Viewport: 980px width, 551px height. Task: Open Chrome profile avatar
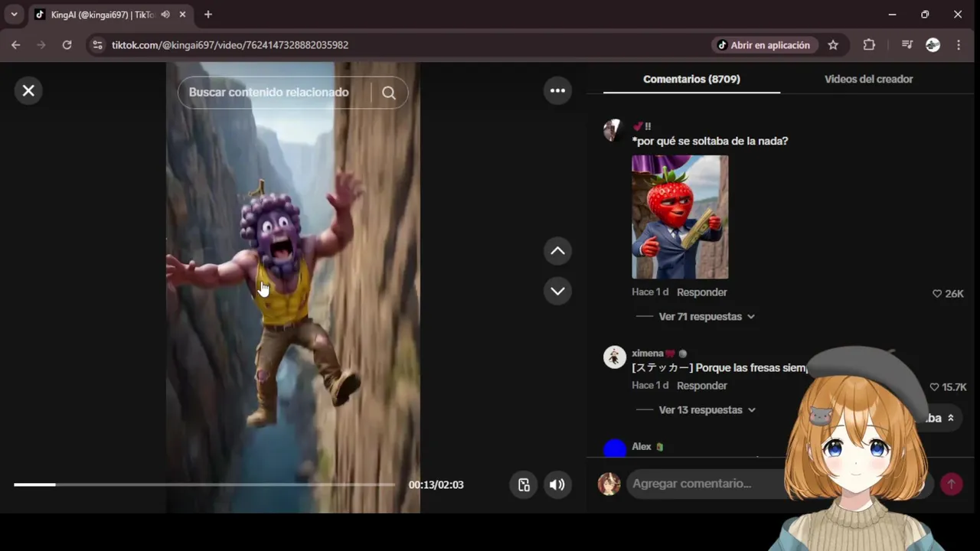coord(933,45)
